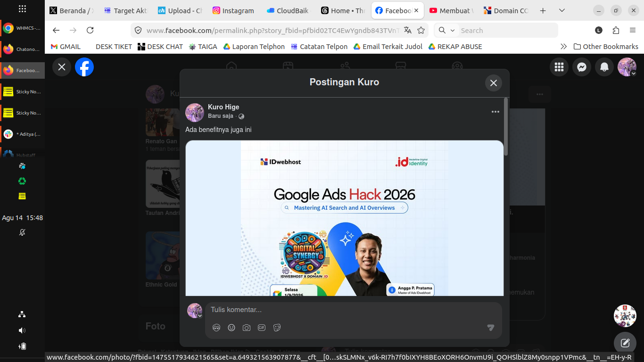Image resolution: width=644 pixels, height=362 pixels.
Task: Attach a photo using the camera icon
Action: point(247,328)
